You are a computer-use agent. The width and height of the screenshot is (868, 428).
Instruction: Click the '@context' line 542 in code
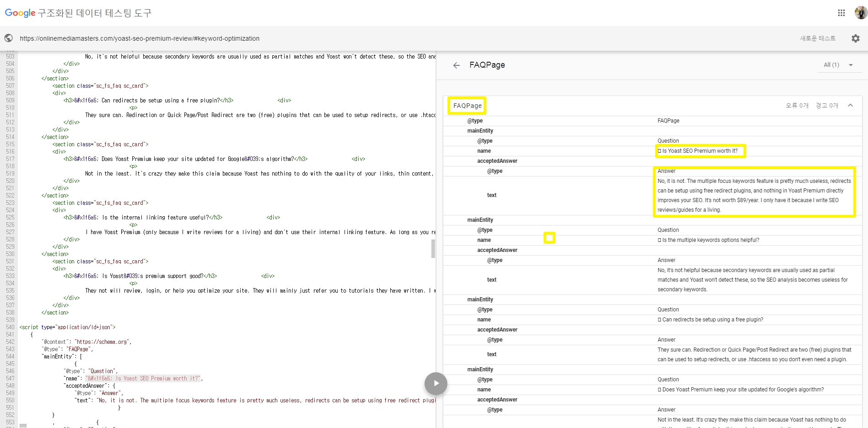point(86,342)
